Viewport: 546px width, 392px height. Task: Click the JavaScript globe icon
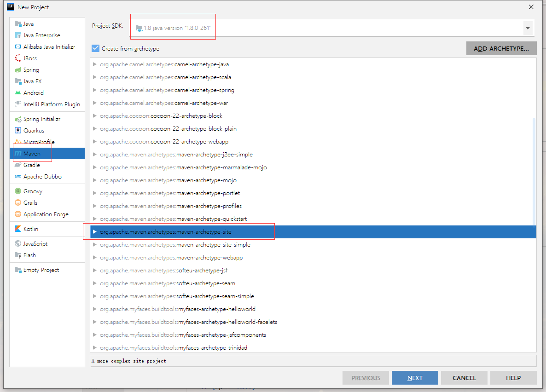pyautogui.click(x=18, y=244)
